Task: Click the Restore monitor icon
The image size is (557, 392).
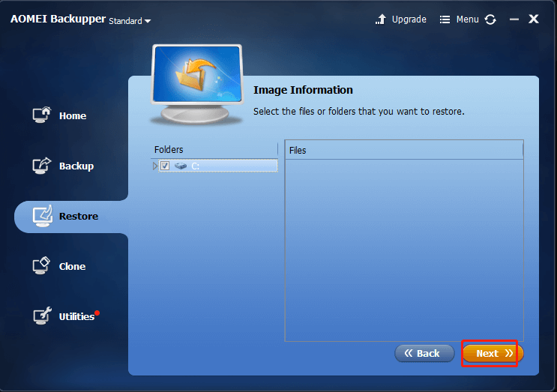Action: click(43, 216)
